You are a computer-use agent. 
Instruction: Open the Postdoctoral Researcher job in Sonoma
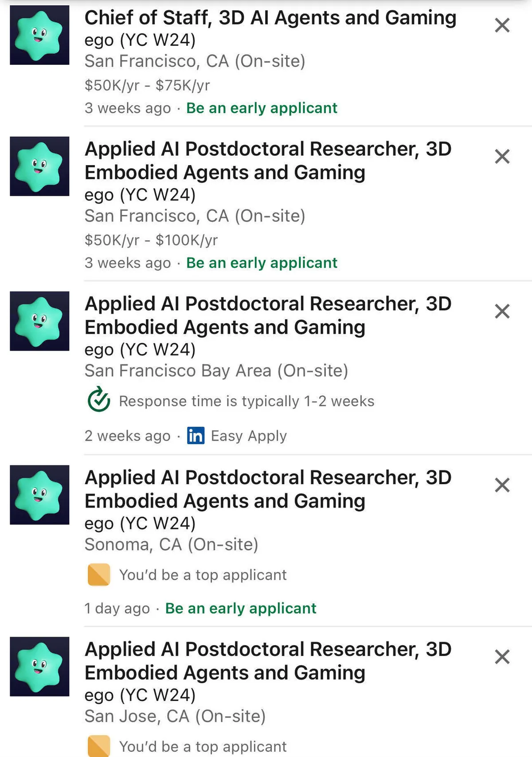coord(268,489)
